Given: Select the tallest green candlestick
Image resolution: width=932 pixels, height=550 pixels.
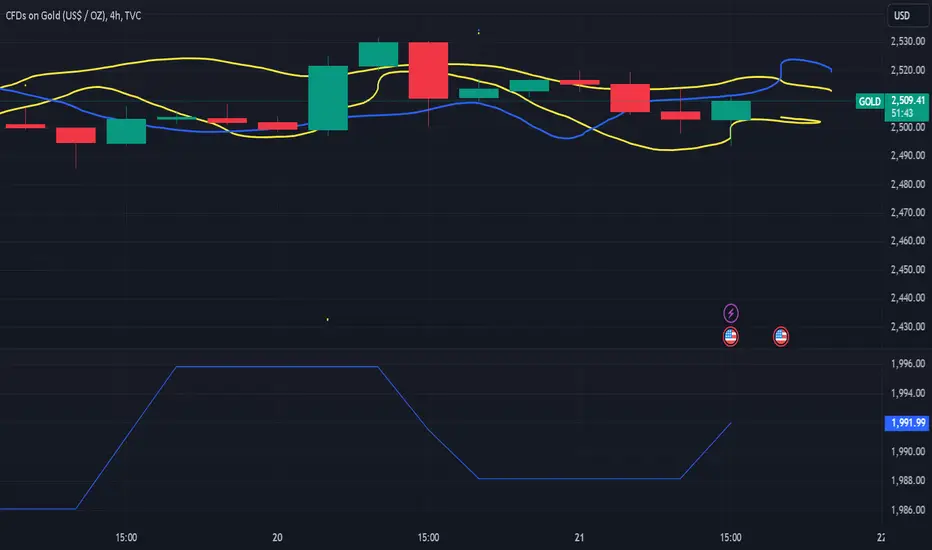Looking at the screenshot, I should click(328, 98).
